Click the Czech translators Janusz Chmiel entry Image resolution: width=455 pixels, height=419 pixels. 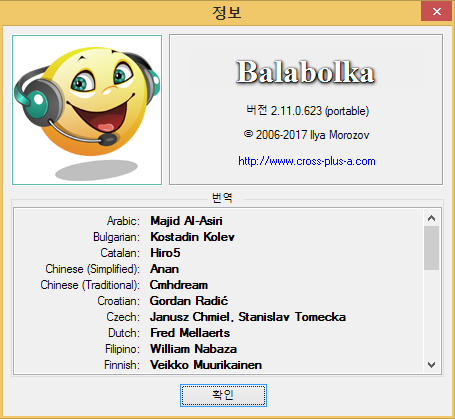pyautogui.click(x=248, y=317)
